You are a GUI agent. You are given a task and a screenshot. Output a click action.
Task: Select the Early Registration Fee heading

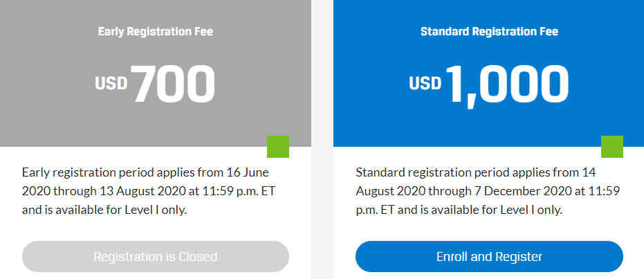155,31
